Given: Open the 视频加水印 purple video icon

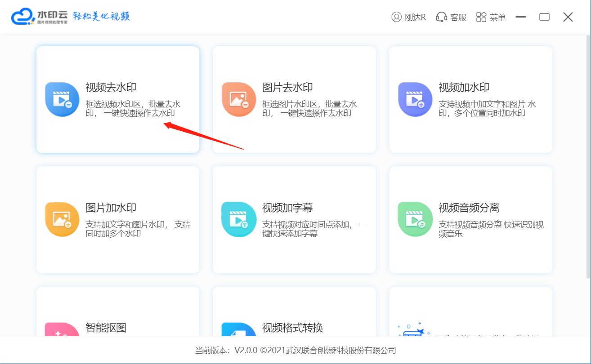Looking at the screenshot, I should click(x=415, y=99).
